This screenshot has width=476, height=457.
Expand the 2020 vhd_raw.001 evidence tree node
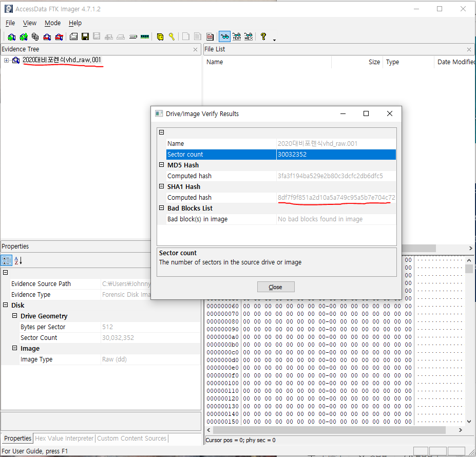coord(6,60)
